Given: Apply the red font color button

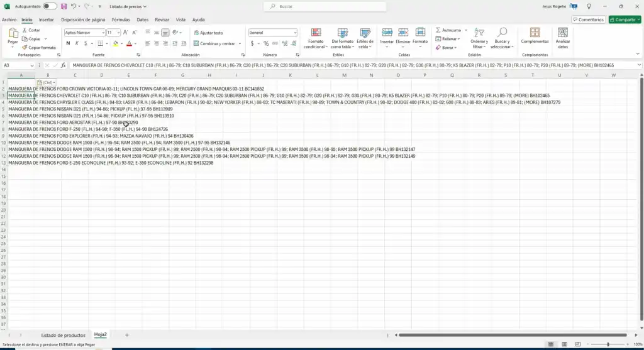Looking at the screenshot, I should click(129, 43).
